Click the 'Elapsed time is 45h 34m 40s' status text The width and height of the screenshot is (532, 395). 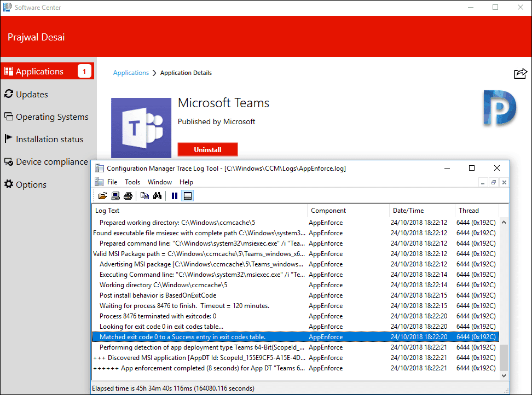point(173,388)
